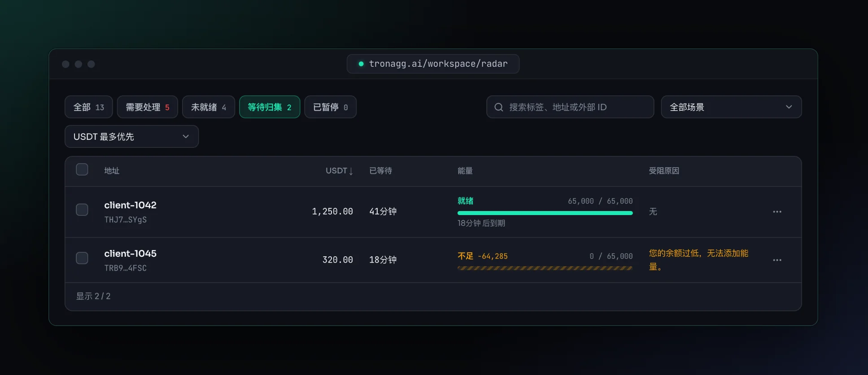Click the address TRB9…4FSC
The width and height of the screenshot is (868, 375).
[x=126, y=268]
